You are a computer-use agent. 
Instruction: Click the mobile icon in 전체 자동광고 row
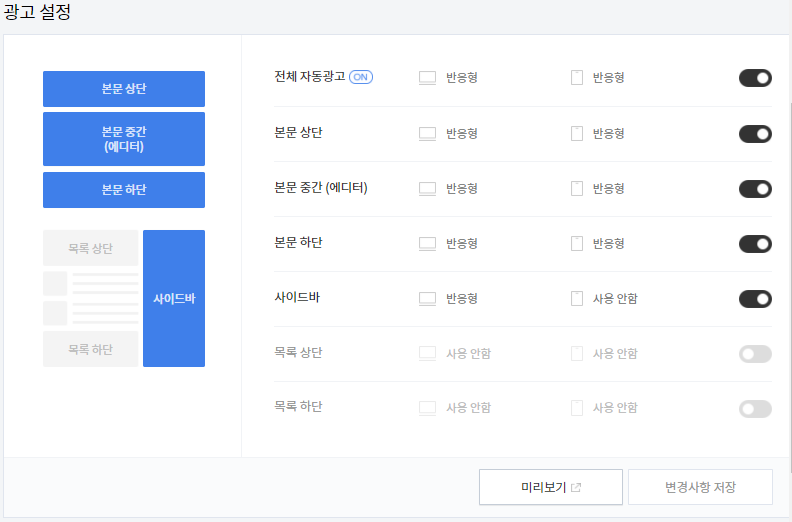(x=577, y=78)
